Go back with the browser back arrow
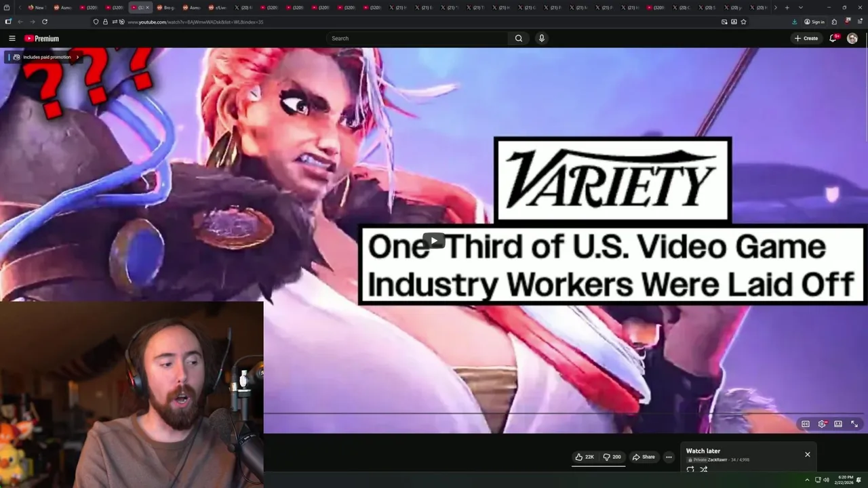This screenshot has height=488, width=868. point(20,22)
